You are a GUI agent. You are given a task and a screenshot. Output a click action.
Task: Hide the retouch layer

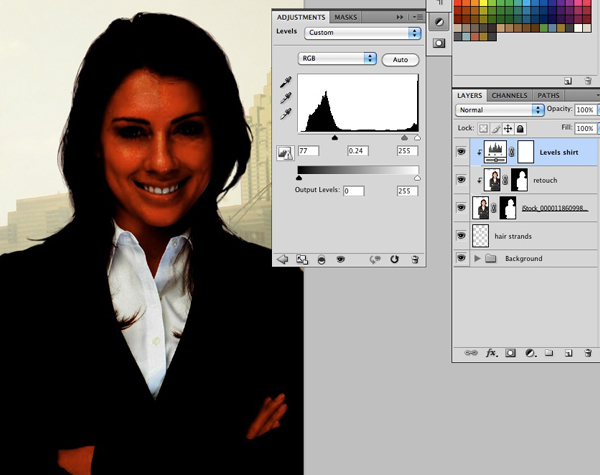461,181
